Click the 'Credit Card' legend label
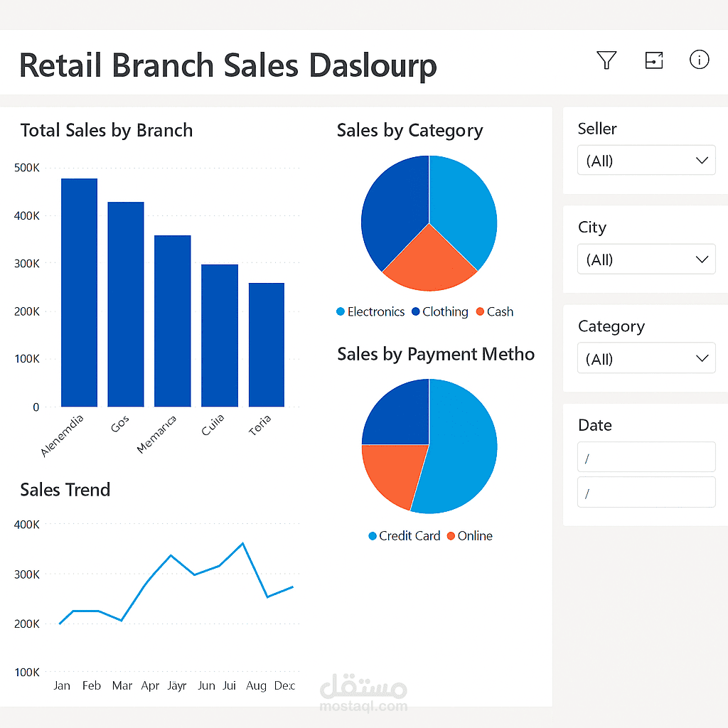The image size is (728, 728). [x=409, y=536]
